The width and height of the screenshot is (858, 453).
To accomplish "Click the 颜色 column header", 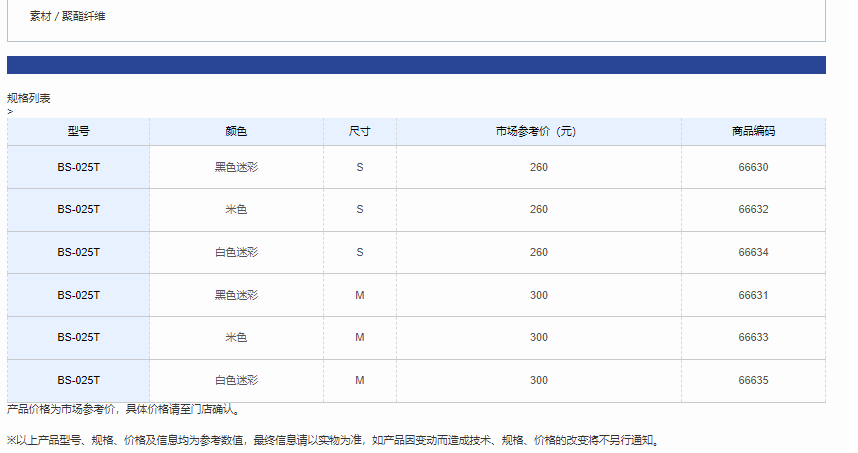I will (236, 131).
